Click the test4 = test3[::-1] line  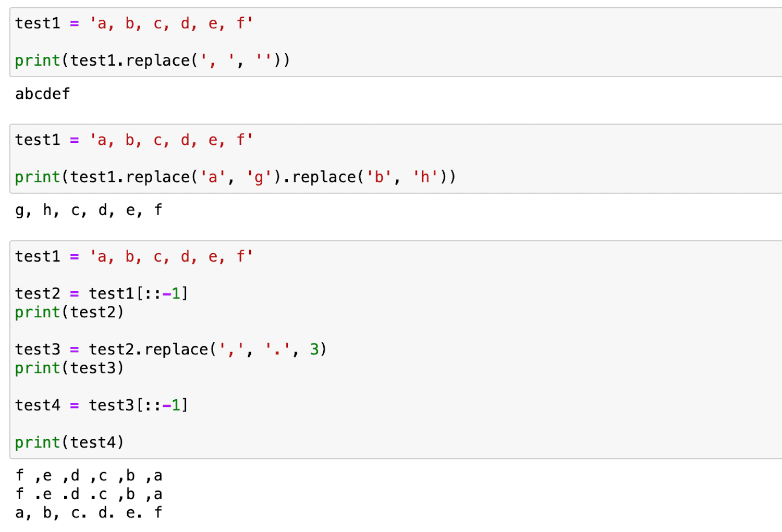(102, 405)
